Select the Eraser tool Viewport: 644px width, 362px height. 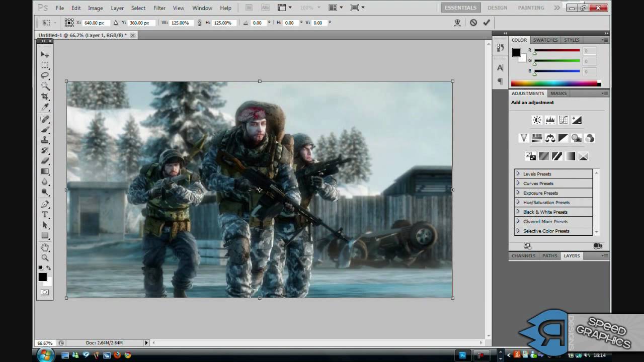45,161
